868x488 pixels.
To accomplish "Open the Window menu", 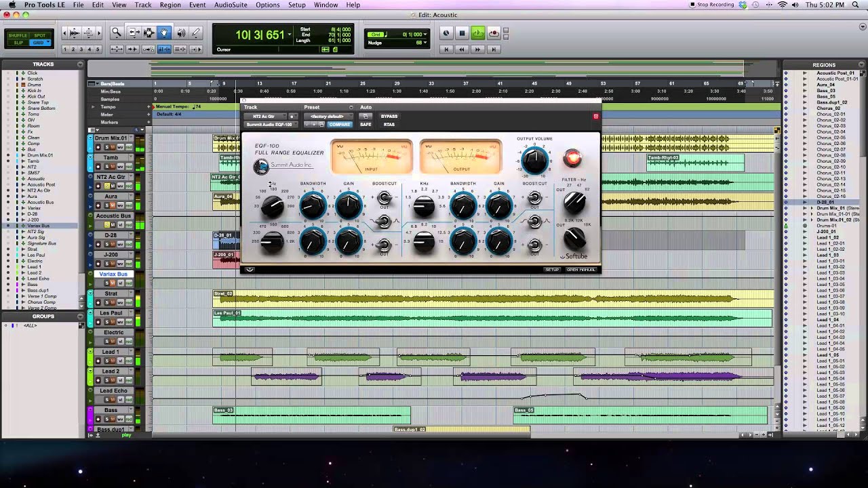I will 326,5.
